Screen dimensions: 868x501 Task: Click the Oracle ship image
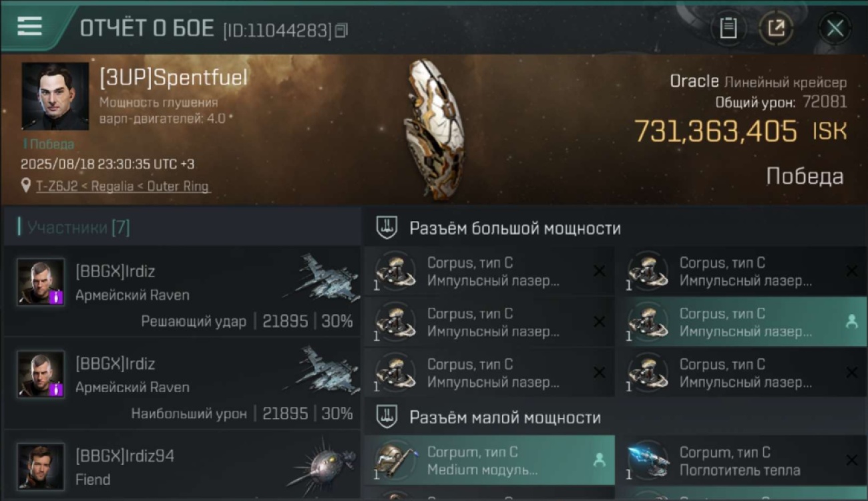coord(434,130)
